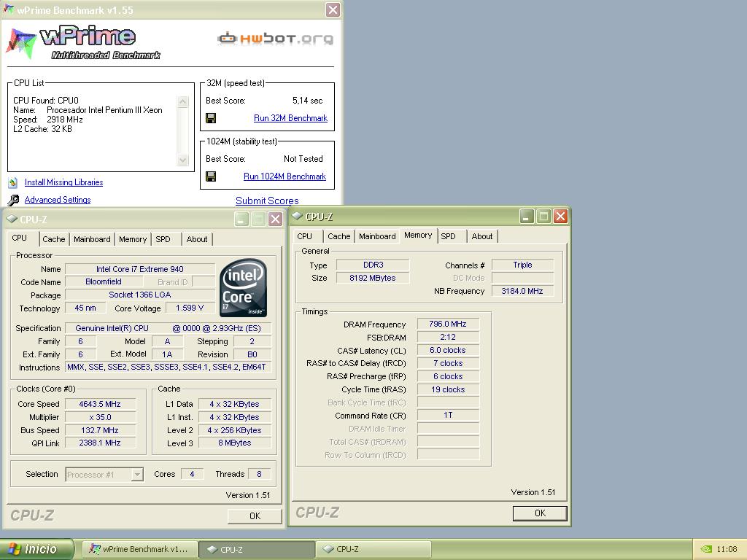The image size is (747, 560).
Task: Click the QPI Link value 2388.1 MHz
Action: pyautogui.click(x=100, y=443)
